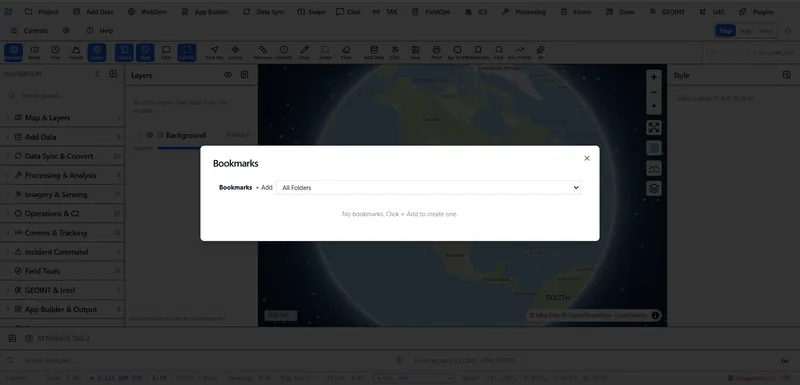Open the TAK menu
Viewport: 800px width, 385px height.
(385, 12)
